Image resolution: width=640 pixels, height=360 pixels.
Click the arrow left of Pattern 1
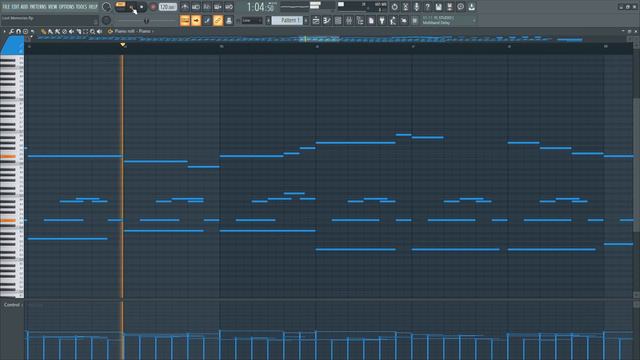pyautogui.click(x=268, y=20)
